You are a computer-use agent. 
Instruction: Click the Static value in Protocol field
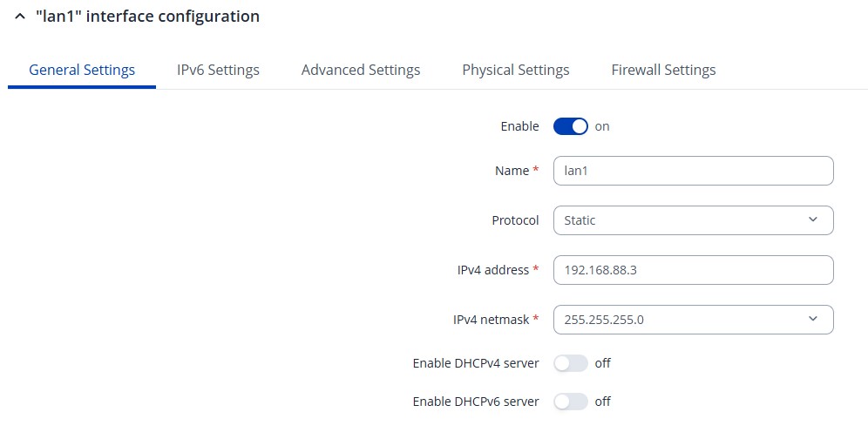point(580,220)
